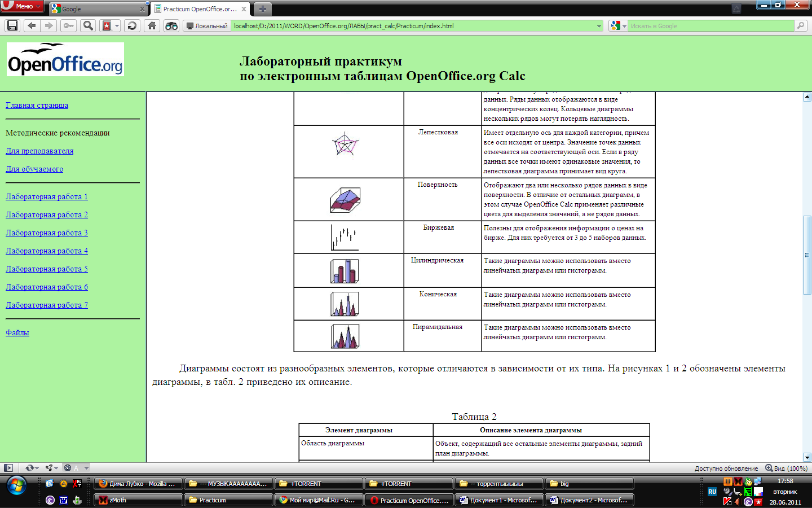Select the Practicum OpenOffice.org tab

click(x=200, y=9)
